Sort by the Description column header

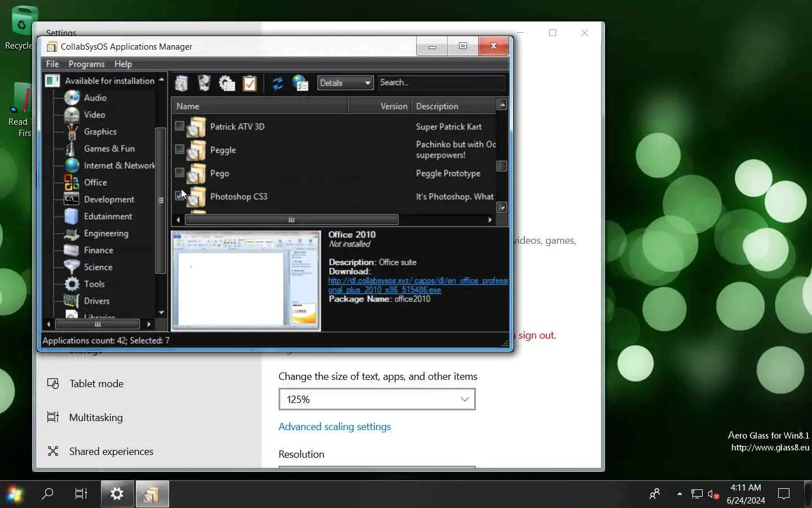[454, 106]
